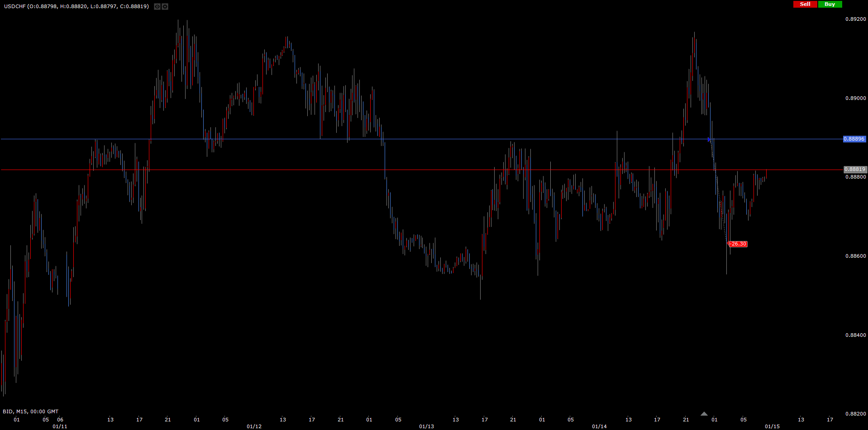Click the gray 0.88819 current price label
This screenshot has height=430, width=868.
[854, 170]
